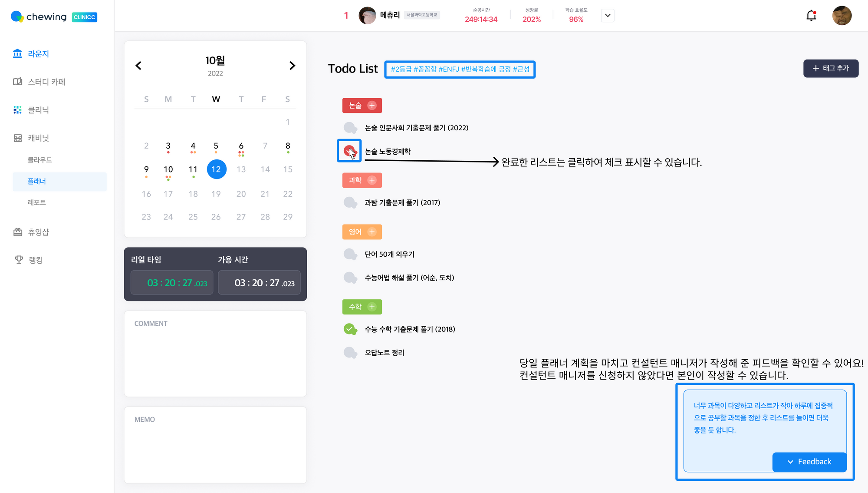Open 클라우드 under 캐비닛
The width and height of the screenshot is (868, 493).
pos(40,160)
